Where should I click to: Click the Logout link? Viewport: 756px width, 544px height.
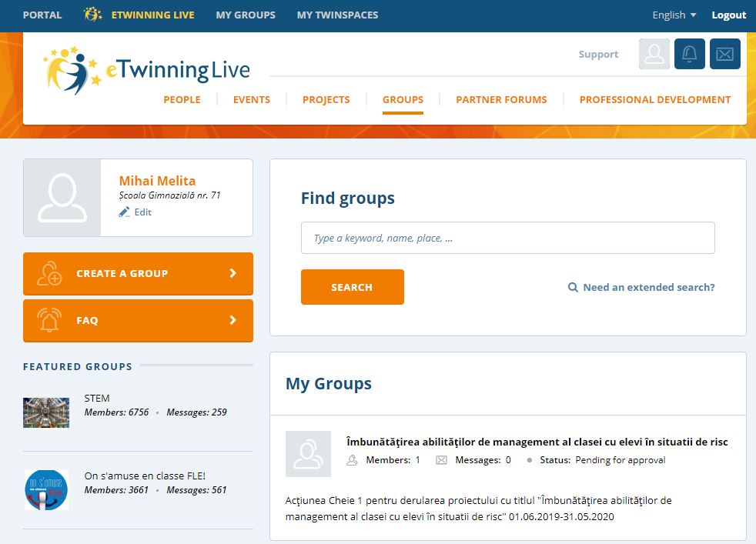coord(729,15)
